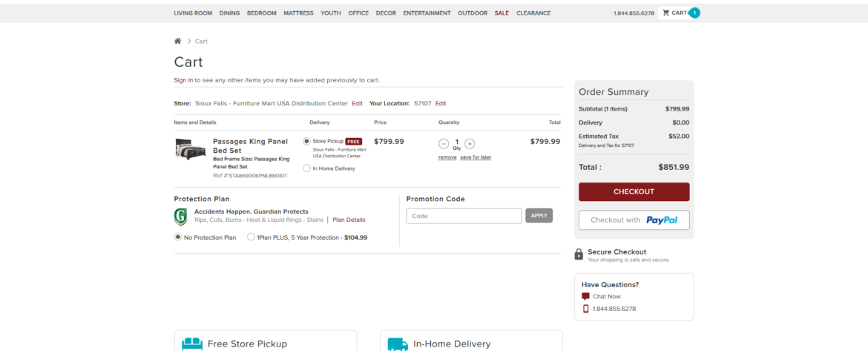The image size is (868, 351).
Task: Select the No Protection Plan option
Action: 178,237
